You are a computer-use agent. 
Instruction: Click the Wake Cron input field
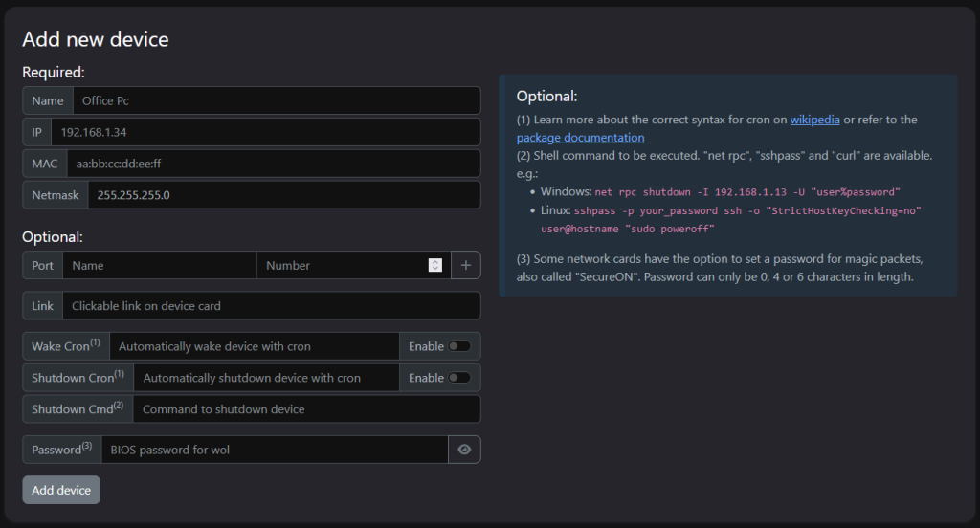click(255, 346)
